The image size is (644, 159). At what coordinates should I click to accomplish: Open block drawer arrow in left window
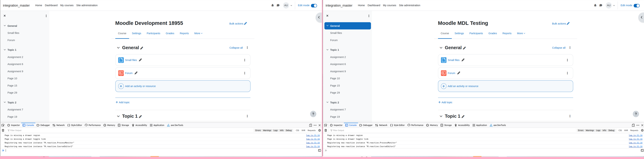tap(319, 17)
